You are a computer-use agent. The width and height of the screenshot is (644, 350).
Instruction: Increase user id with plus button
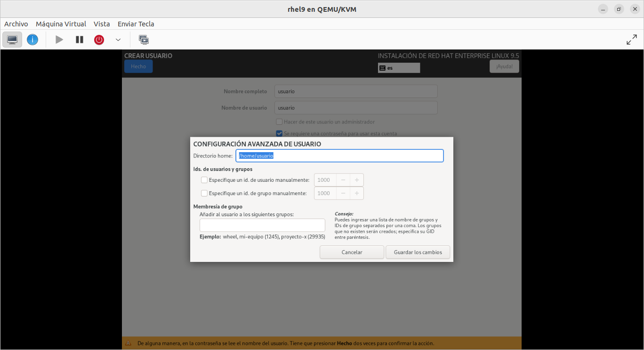pyautogui.click(x=357, y=180)
